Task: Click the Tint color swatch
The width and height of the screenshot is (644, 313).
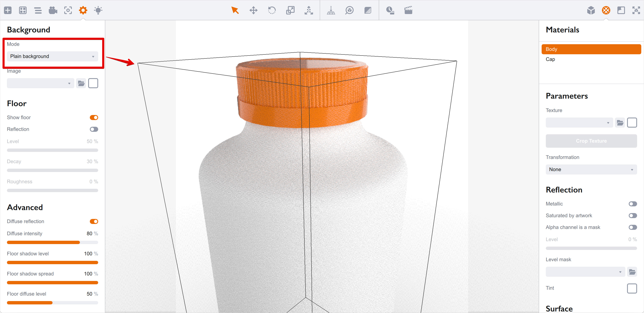Action: 632,288
